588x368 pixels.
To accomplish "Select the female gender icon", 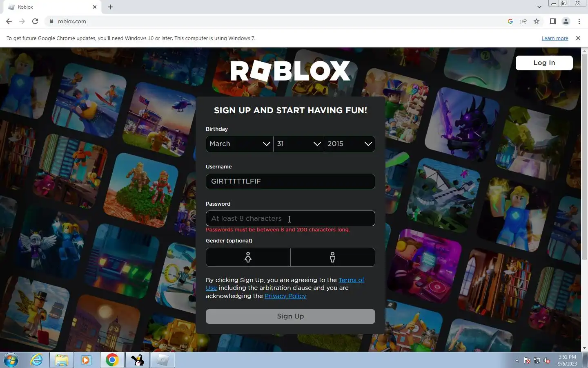I will [x=248, y=257].
